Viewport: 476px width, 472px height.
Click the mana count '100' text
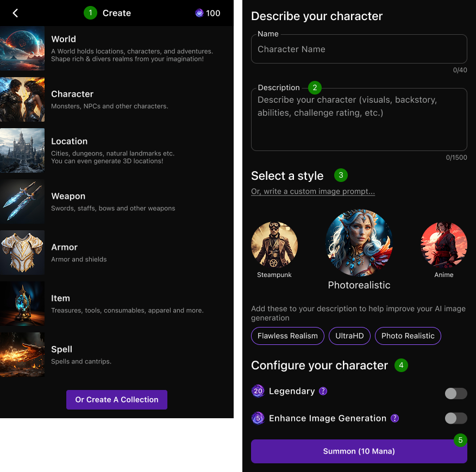click(x=213, y=13)
